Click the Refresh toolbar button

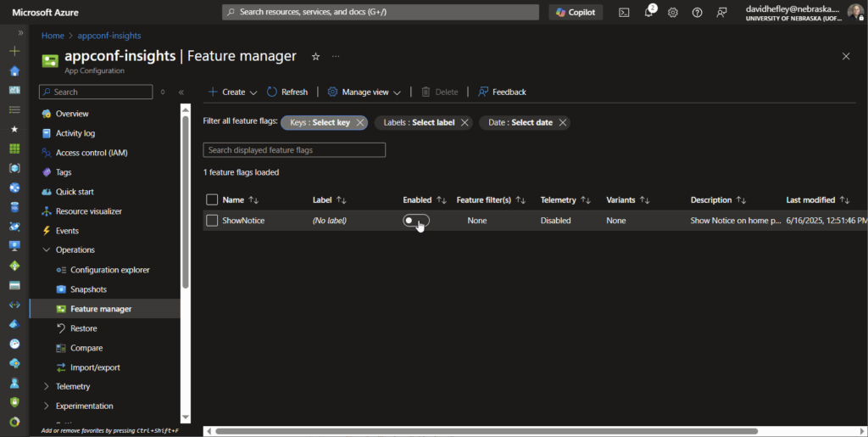[287, 92]
